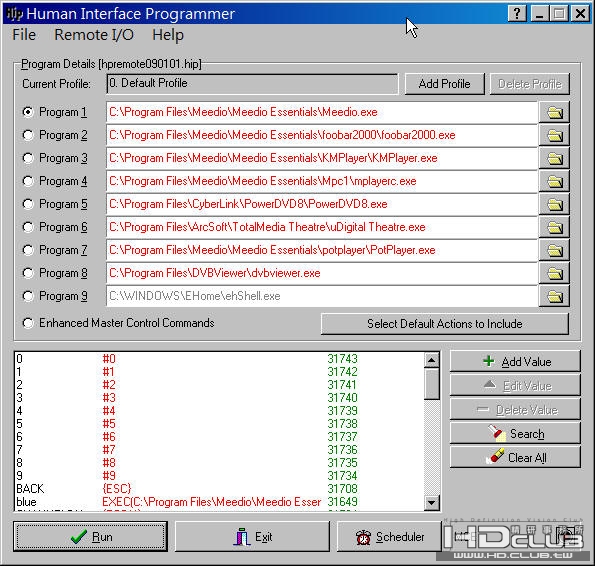The image size is (595, 566).
Task: Select list row 9 with #9
Action: (219, 475)
